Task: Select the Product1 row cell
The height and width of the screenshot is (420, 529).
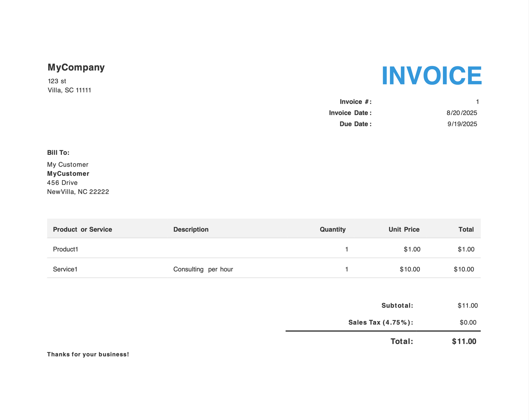Action: [x=66, y=249]
